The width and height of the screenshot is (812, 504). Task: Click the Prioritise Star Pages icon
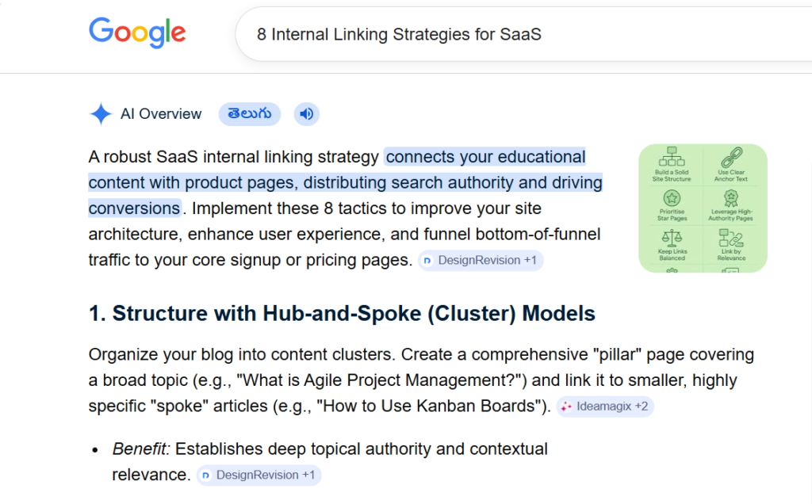(x=672, y=197)
